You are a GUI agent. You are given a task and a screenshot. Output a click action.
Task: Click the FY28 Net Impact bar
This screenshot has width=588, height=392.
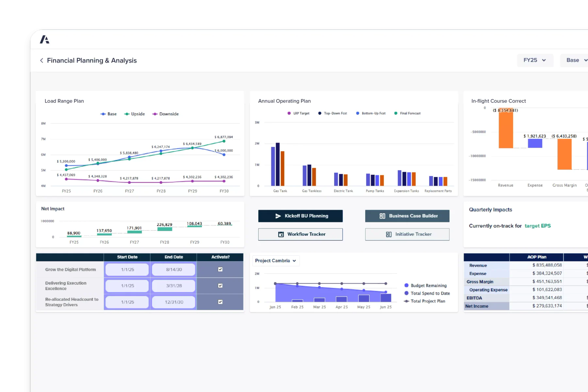pyautogui.click(x=165, y=229)
